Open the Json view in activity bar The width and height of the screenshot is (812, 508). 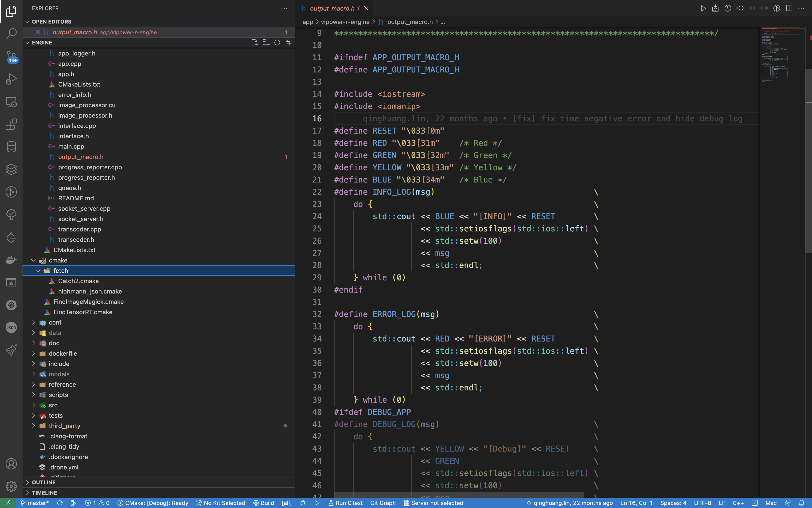11,328
